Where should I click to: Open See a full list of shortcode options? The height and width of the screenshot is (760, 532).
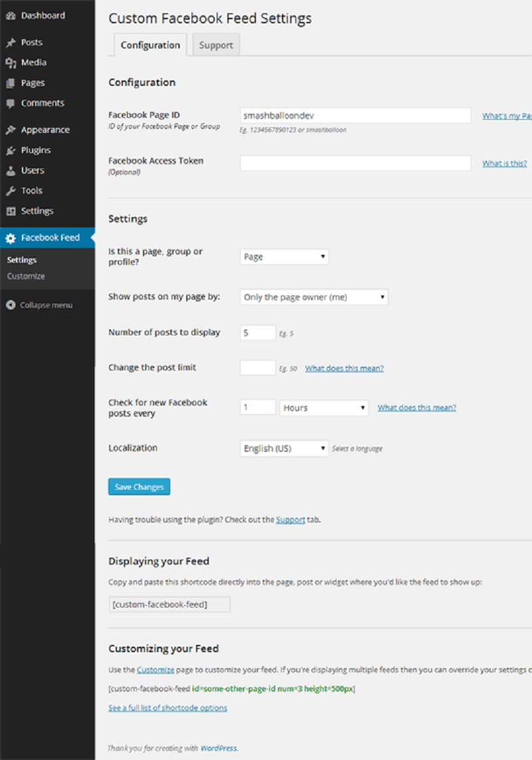point(168,707)
